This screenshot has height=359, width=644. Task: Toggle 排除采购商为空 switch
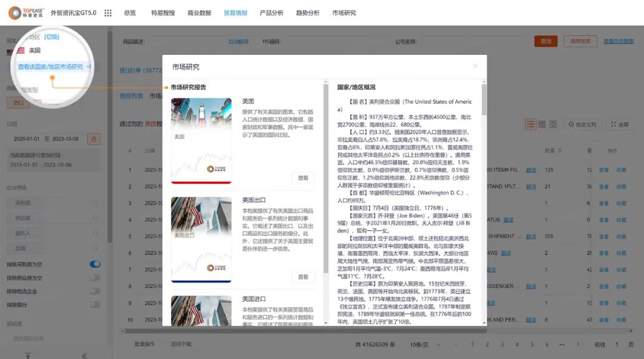95,264
